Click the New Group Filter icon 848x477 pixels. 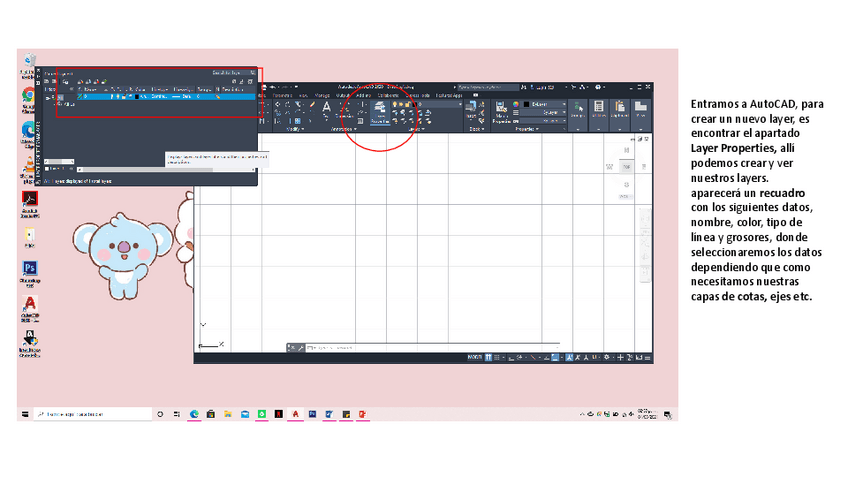pos(54,81)
